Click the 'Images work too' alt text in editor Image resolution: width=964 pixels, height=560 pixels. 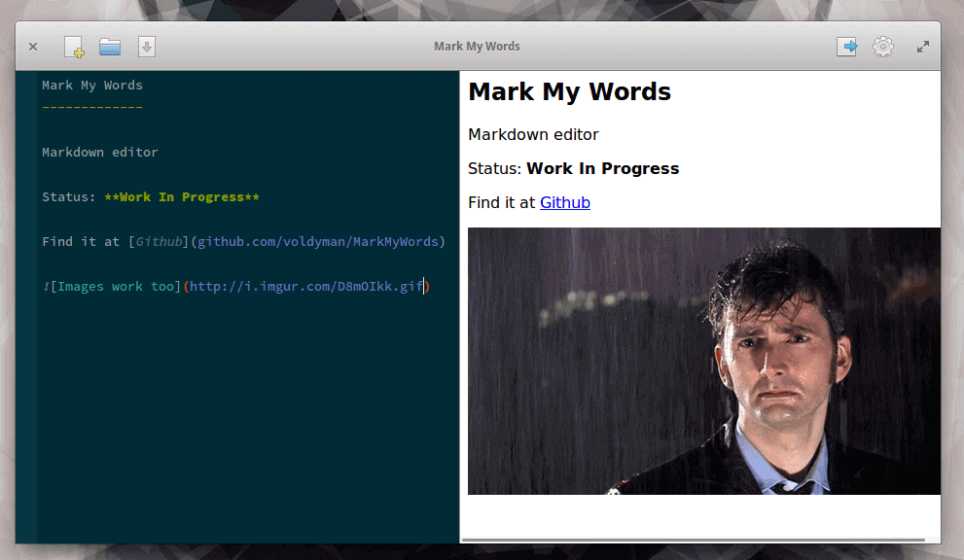[116, 287]
